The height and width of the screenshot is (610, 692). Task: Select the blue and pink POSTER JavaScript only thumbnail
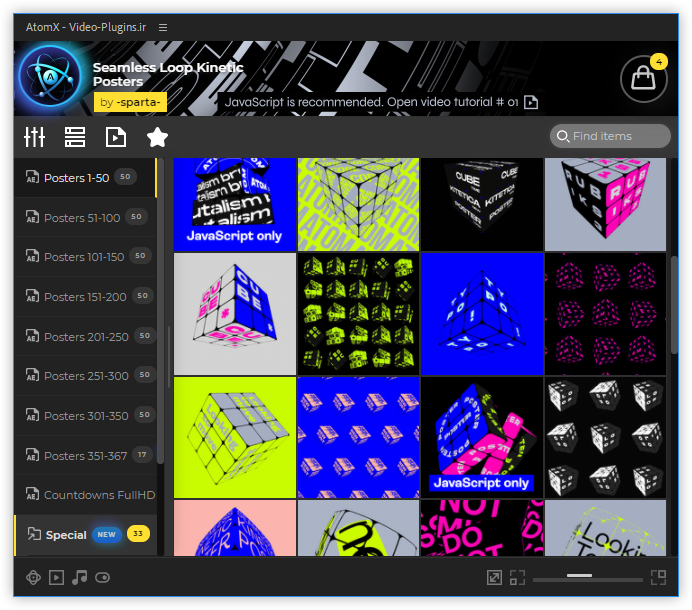(482, 437)
